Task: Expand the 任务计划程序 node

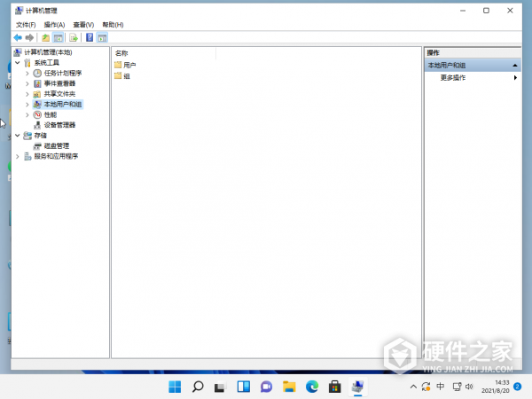Action: pos(27,74)
